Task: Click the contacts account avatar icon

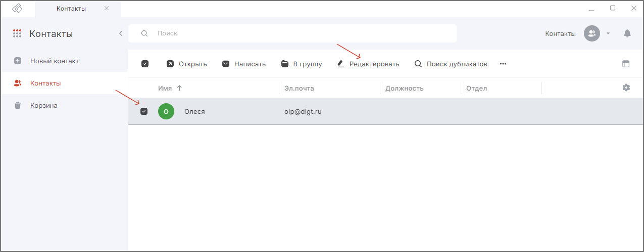Action: [591, 33]
